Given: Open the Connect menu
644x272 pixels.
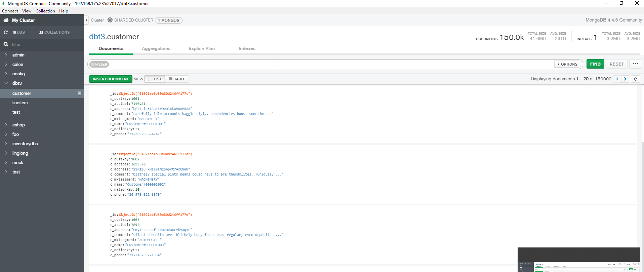Looking at the screenshot, I should click(x=10, y=11).
